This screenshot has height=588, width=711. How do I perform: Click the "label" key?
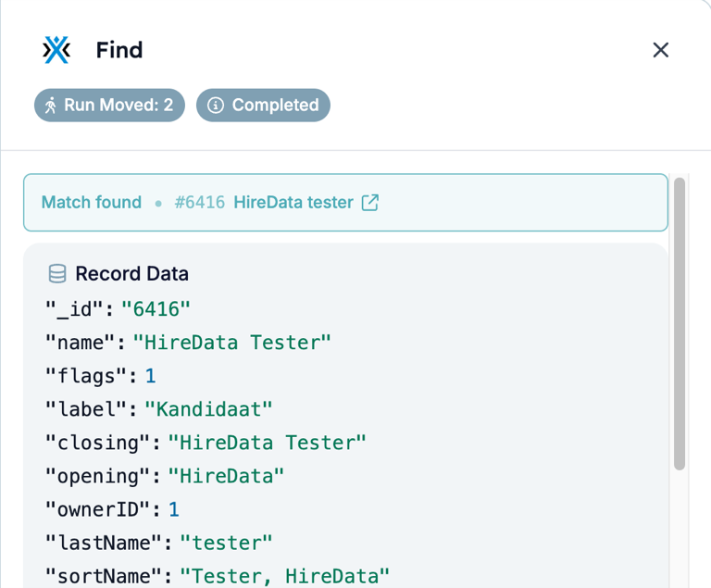[x=86, y=409]
